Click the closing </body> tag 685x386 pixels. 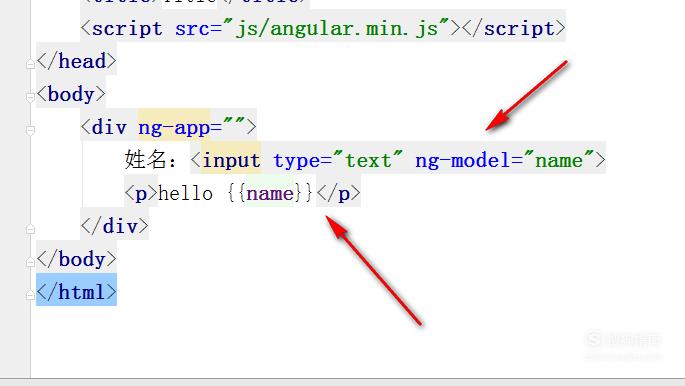[x=76, y=259]
